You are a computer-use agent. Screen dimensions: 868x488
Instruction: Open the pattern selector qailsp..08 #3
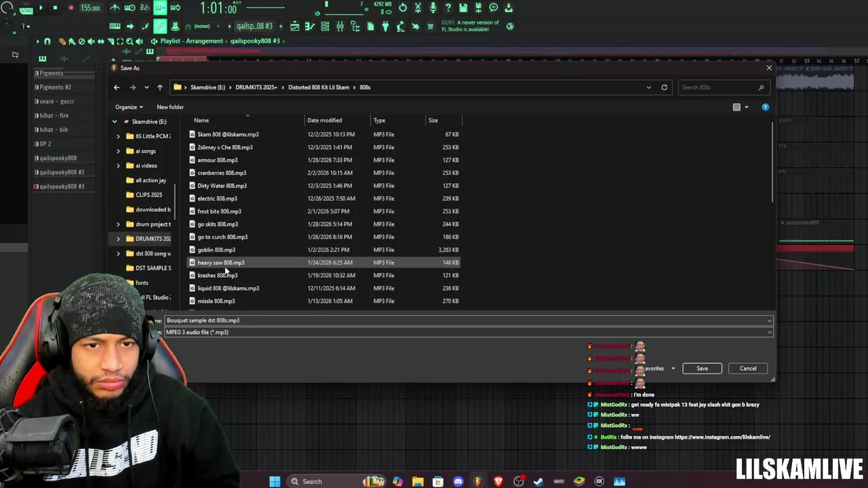(x=254, y=26)
